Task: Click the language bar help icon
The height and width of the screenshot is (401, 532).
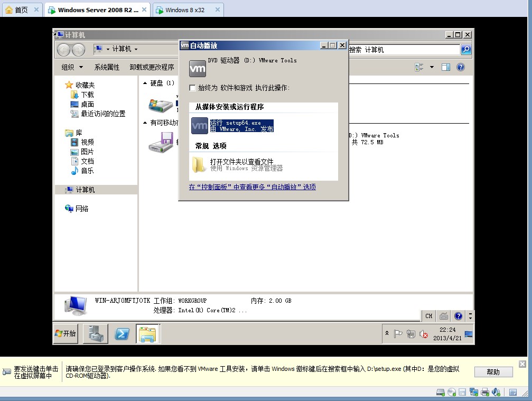Action: tap(458, 316)
